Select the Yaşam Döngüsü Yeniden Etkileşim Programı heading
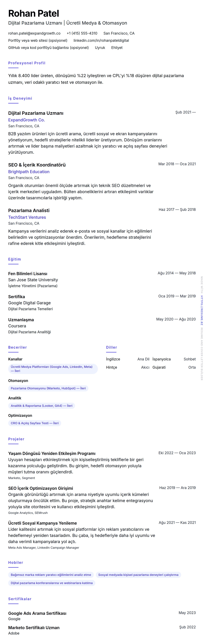Viewport: 204px width, 644px height. pyautogui.click(x=52, y=454)
